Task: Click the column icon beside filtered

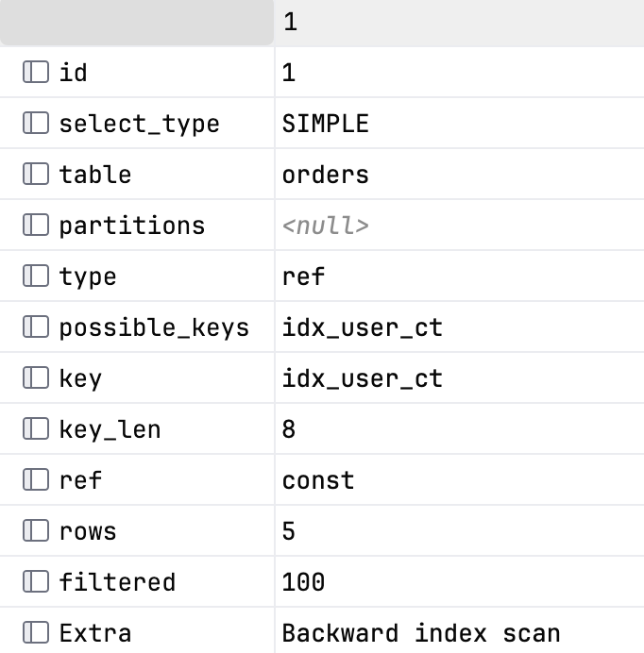Action: click(x=36, y=581)
